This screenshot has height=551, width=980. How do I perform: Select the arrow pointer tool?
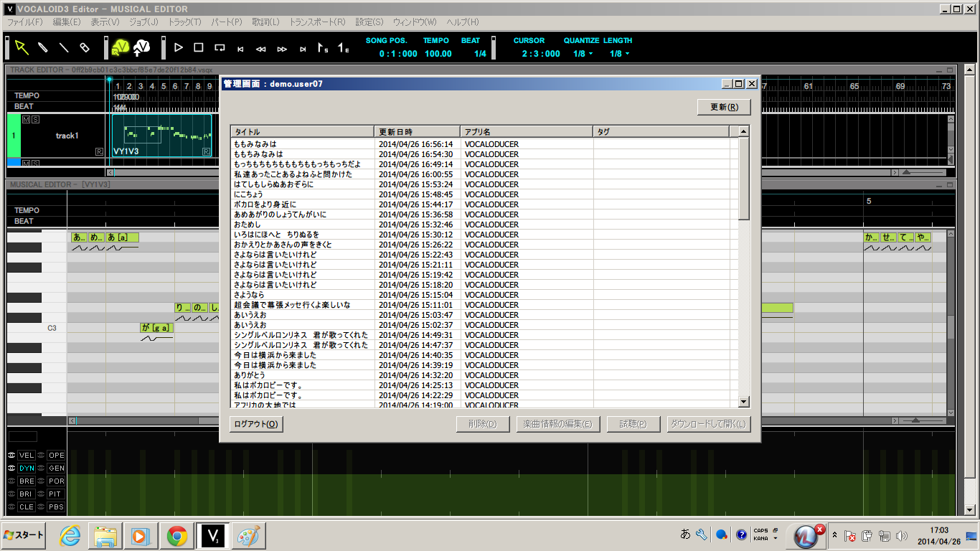pyautogui.click(x=22, y=47)
